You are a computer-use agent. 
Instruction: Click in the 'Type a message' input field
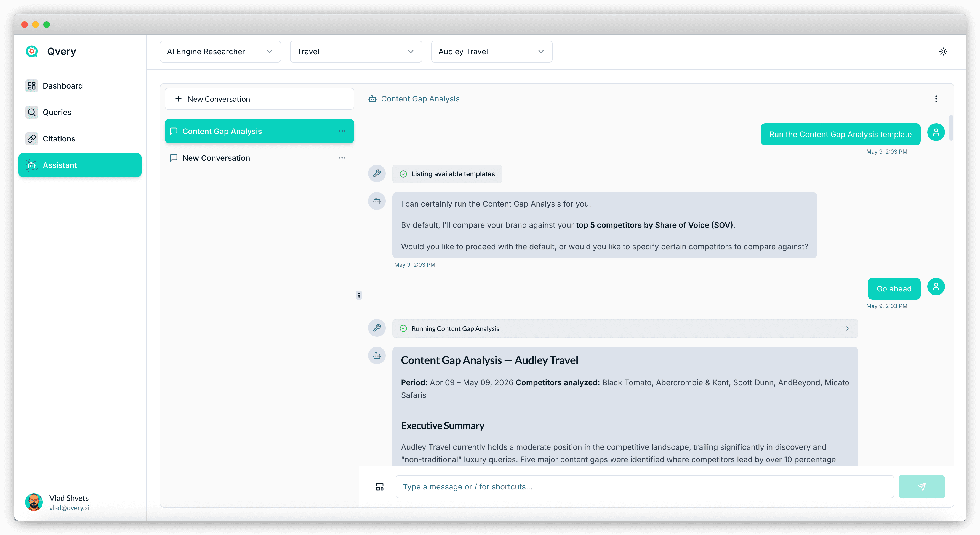coord(645,487)
